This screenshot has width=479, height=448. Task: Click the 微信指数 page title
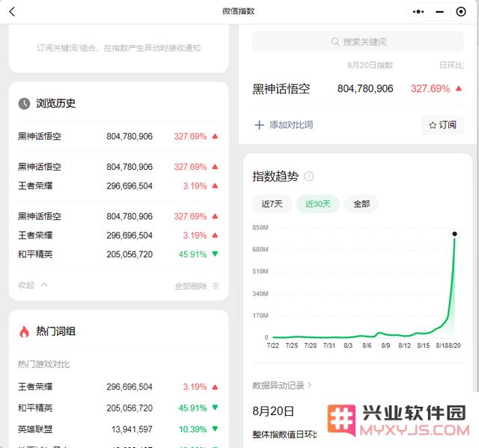click(238, 11)
